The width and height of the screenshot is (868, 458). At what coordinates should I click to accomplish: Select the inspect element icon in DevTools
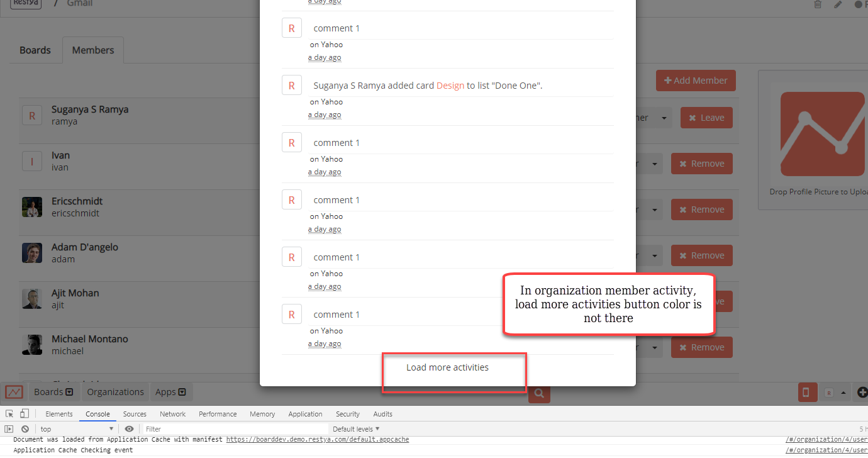[x=9, y=413]
